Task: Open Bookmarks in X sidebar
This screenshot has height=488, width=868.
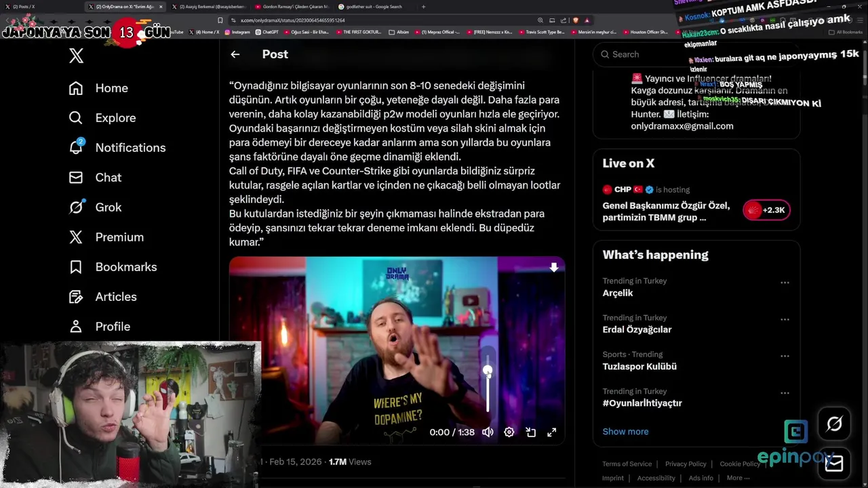Action: click(x=113, y=267)
